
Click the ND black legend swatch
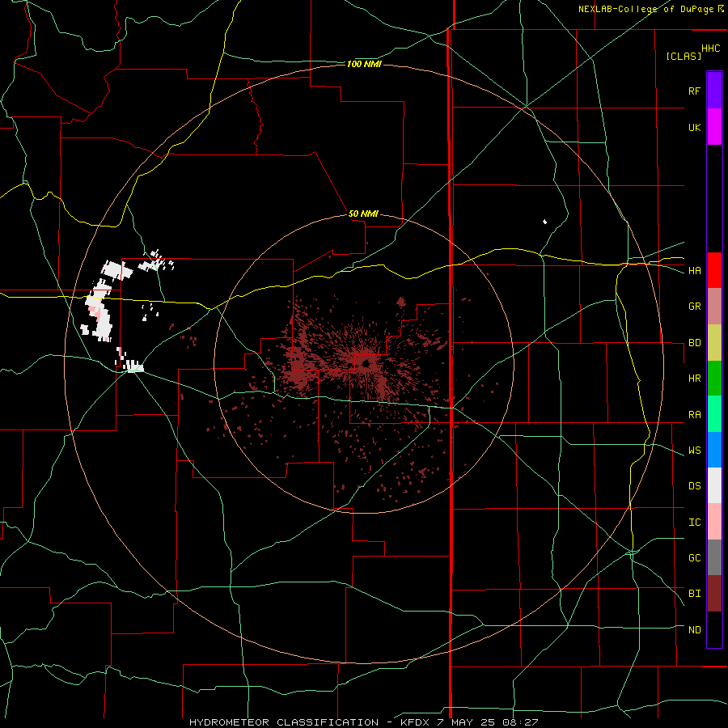[714, 629]
